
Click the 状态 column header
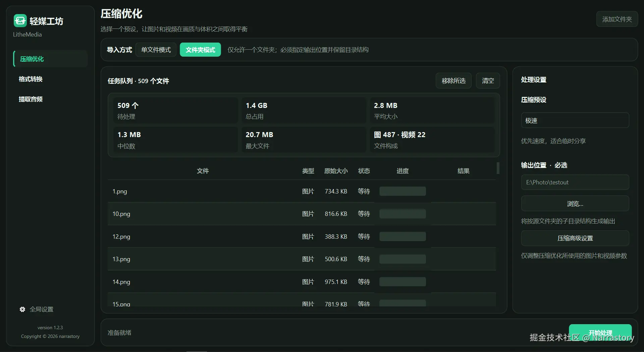click(x=364, y=171)
